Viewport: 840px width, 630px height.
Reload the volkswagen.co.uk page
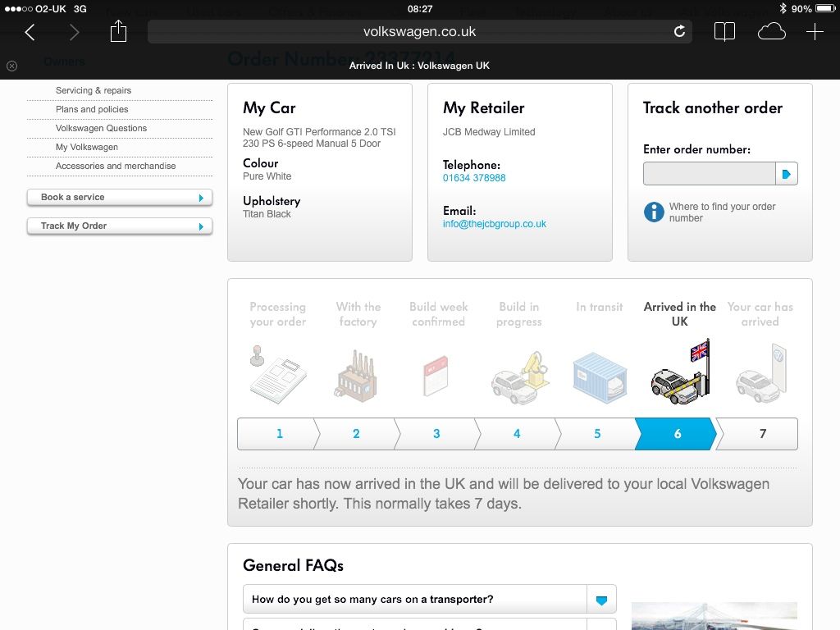pyautogui.click(x=679, y=32)
